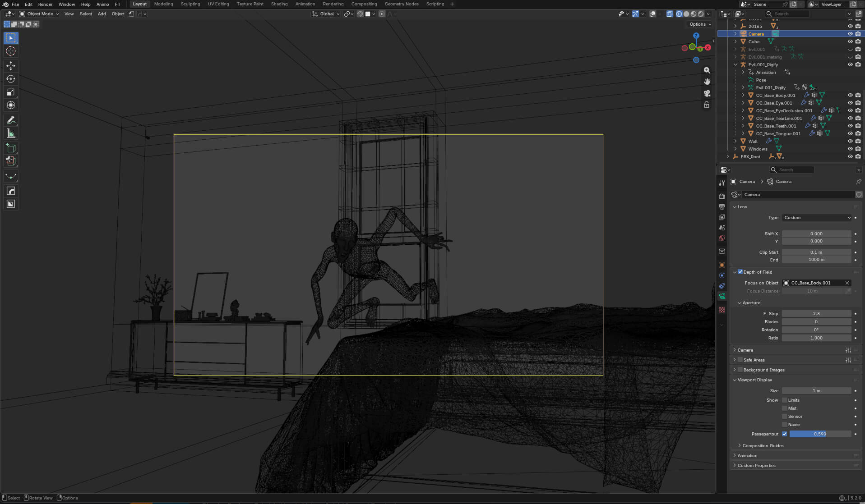865x504 pixels.
Task: Open the lens Type Custom dropdown
Action: (x=817, y=218)
